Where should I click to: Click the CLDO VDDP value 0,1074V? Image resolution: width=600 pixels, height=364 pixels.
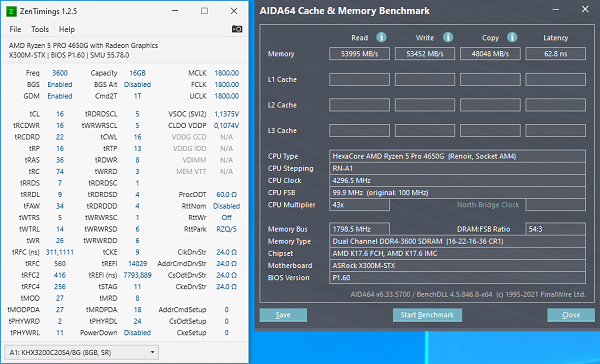pos(227,126)
